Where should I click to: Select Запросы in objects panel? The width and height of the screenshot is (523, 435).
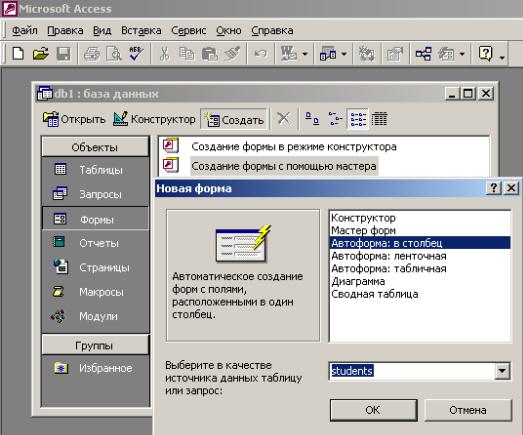click(95, 194)
